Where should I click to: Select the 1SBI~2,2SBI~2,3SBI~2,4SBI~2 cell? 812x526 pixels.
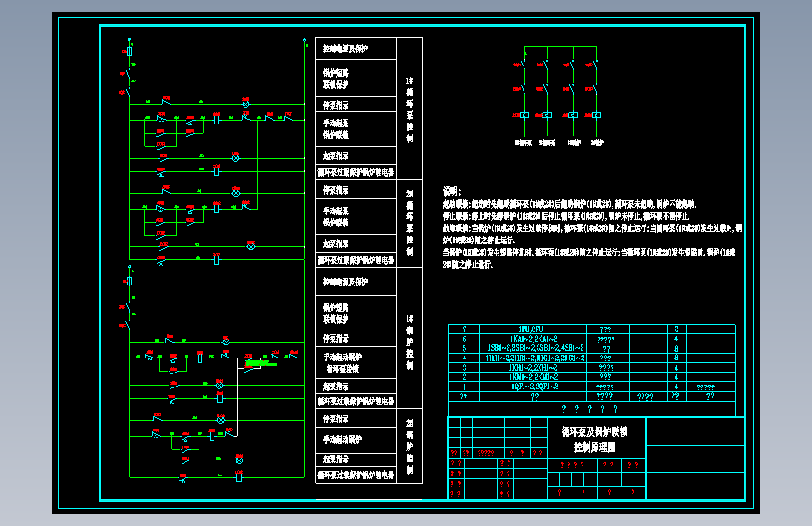pos(532,348)
